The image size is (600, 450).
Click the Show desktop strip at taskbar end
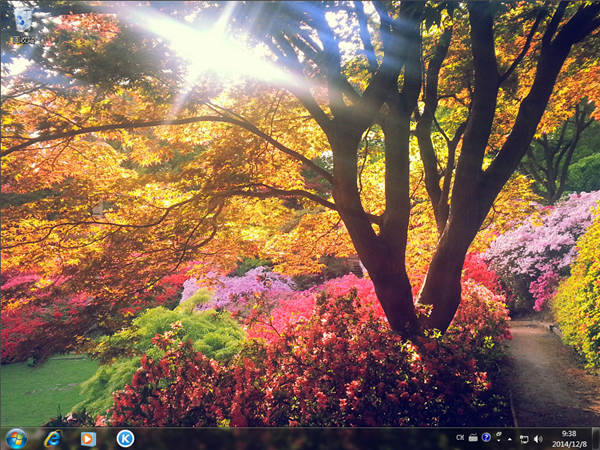coord(596,439)
